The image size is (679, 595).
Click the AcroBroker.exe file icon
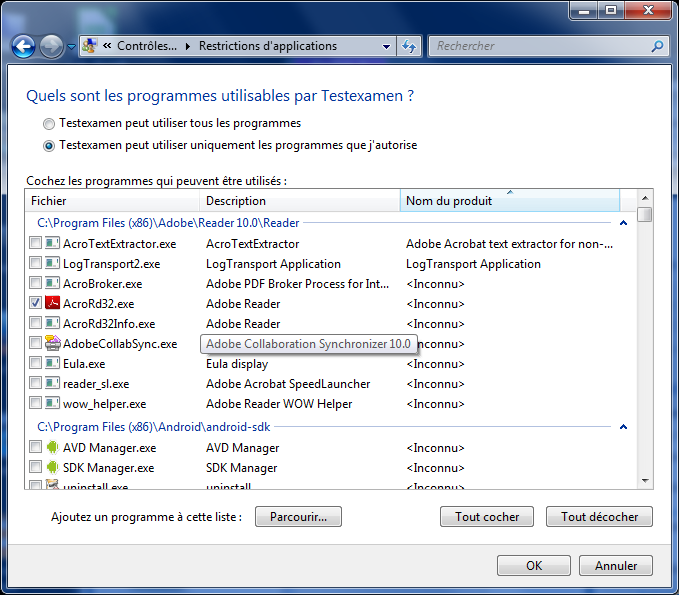pyautogui.click(x=52, y=283)
